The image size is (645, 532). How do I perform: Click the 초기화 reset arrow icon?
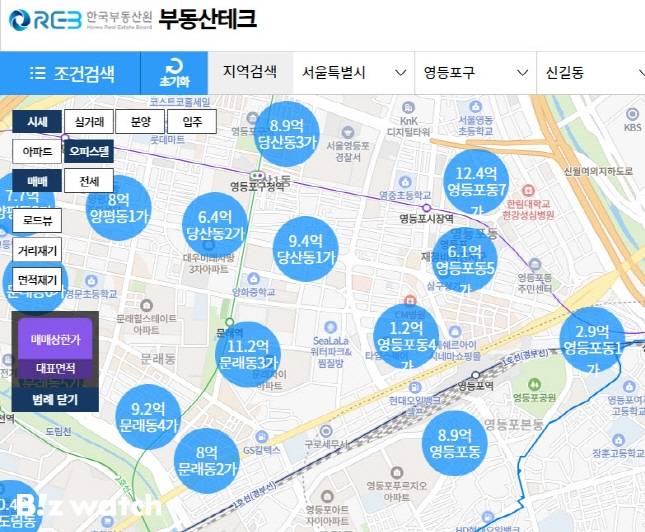click(174, 66)
